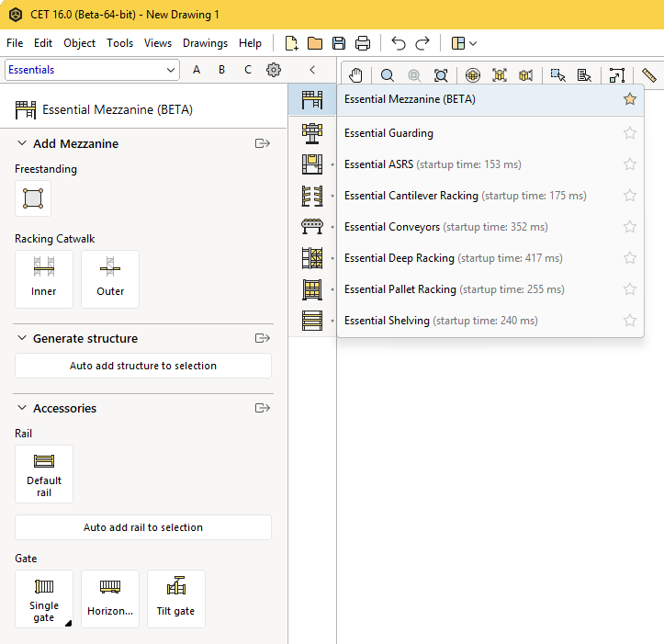Click Auto add structure to selection
The image size is (664, 644).
pyautogui.click(x=143, y=366)
